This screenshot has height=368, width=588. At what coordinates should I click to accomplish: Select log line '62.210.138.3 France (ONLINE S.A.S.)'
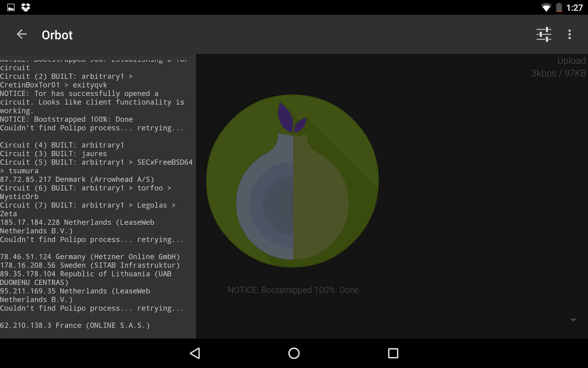coord(75,325)
